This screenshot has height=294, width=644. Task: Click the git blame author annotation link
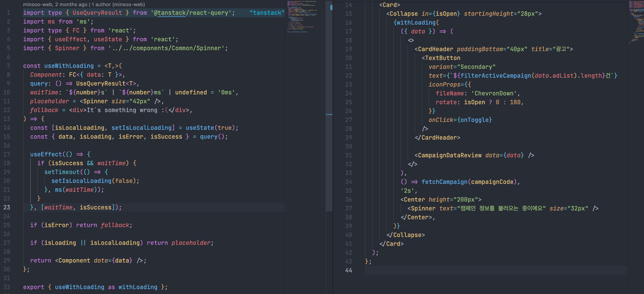55,4
